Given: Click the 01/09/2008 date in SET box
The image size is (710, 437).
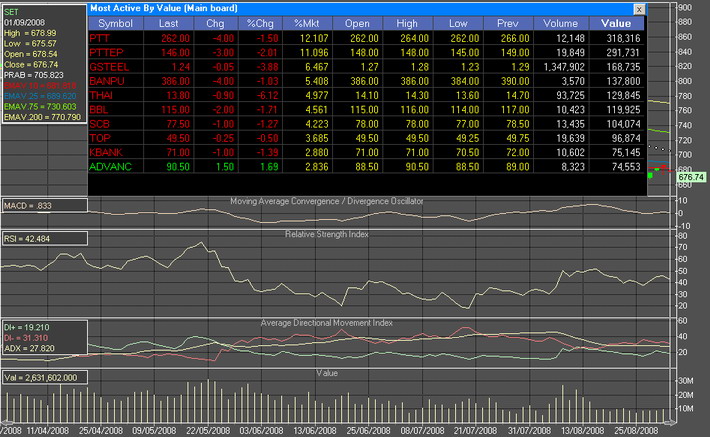Looking at the screenshot, I should 24,23.
